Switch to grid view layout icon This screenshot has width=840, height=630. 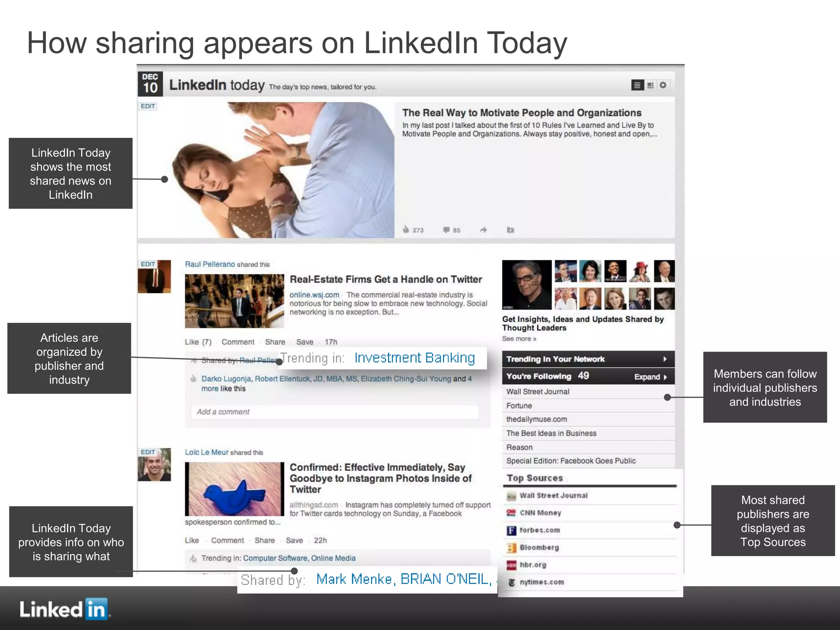[651, 85]
